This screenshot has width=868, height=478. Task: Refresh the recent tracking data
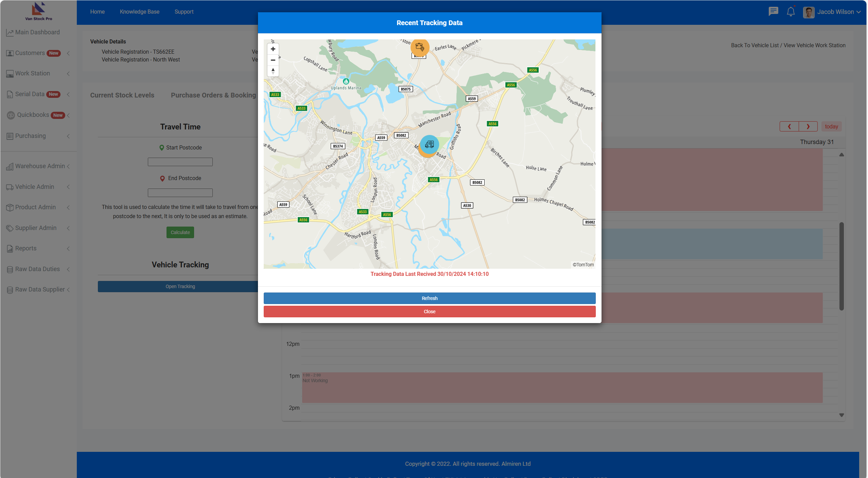tap(430, 298)
